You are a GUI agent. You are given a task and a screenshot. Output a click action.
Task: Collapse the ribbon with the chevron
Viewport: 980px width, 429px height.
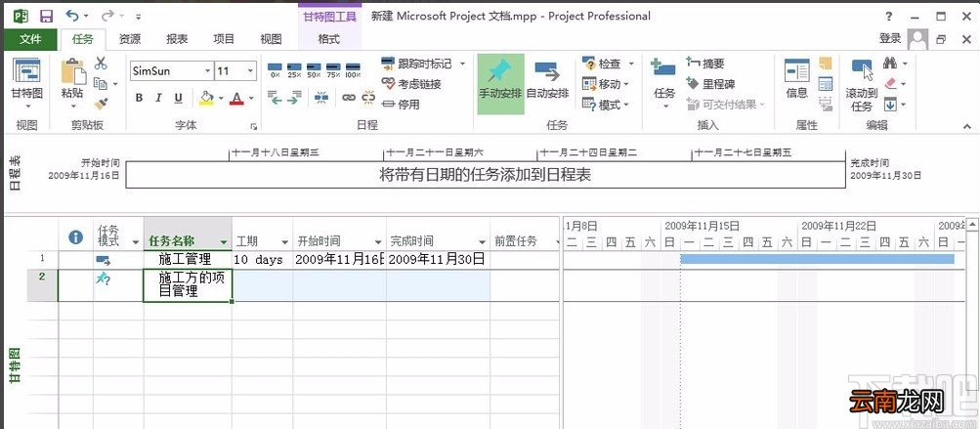tap(966, 126)
